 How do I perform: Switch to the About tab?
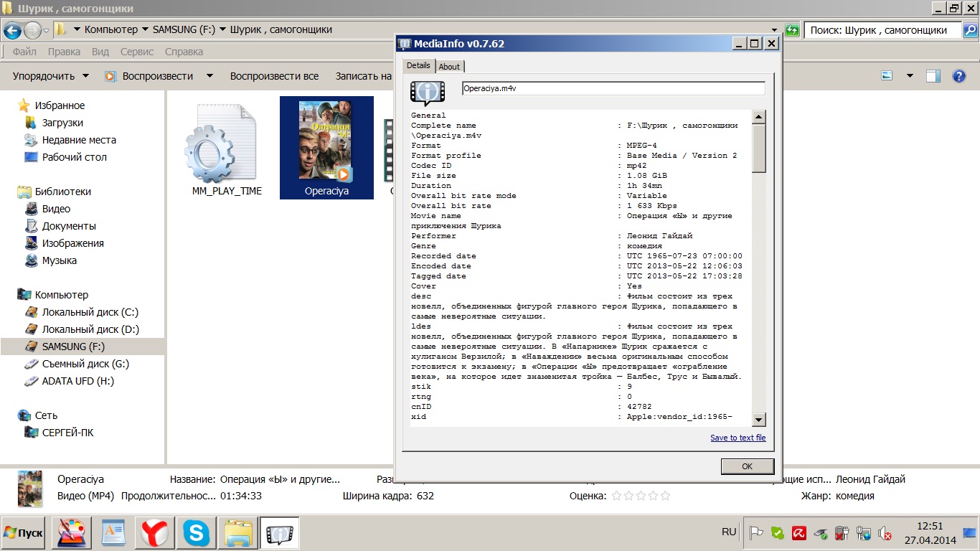tap(450, 66)
